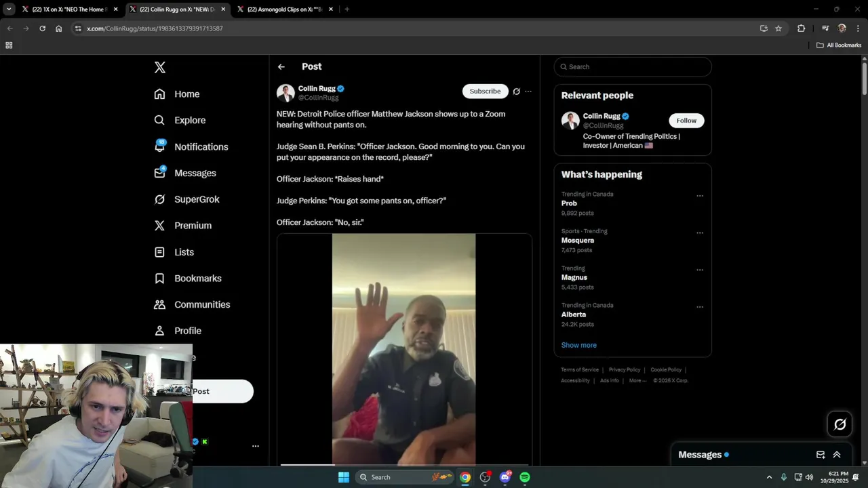The width and height of the screenshot is (868, 488).
Task: Open the Chrome profile avatar
Action: coord(842,28)
